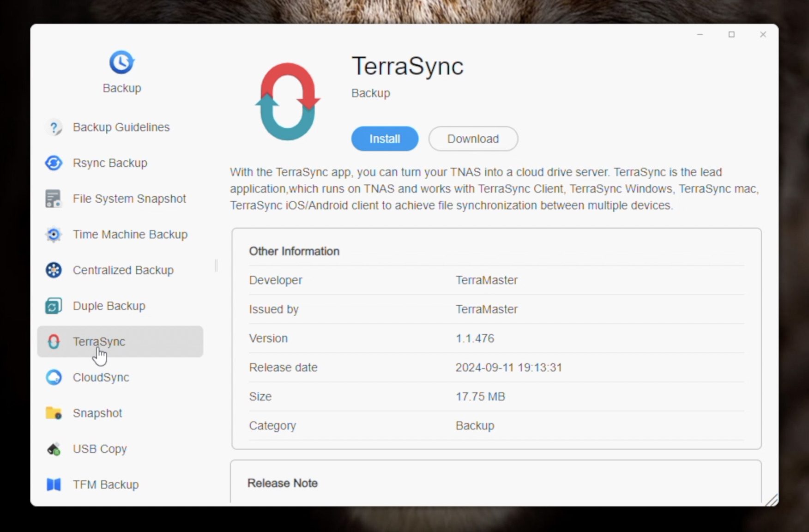
Task: Click the Snapshot folder icon
Action: click(x=54, y=413)
